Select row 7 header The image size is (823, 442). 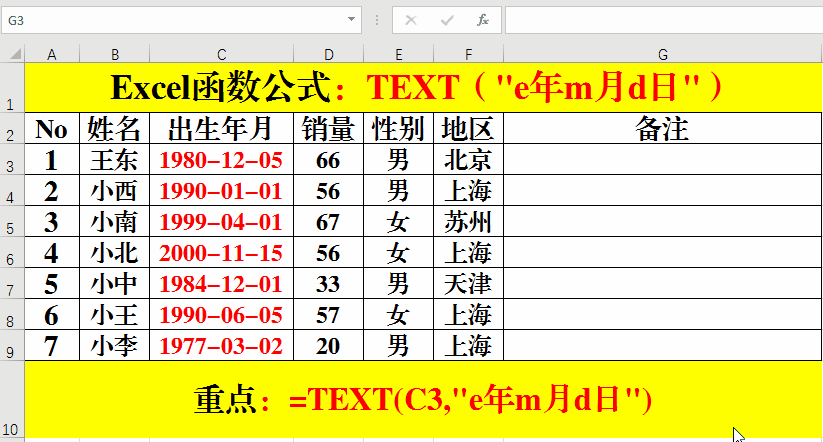click(x=12, y=283)
